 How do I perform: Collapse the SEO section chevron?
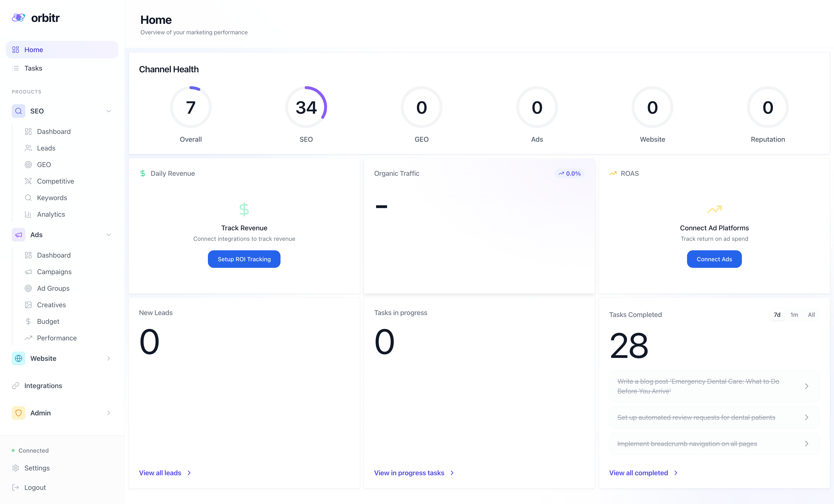tap(109, 111)
